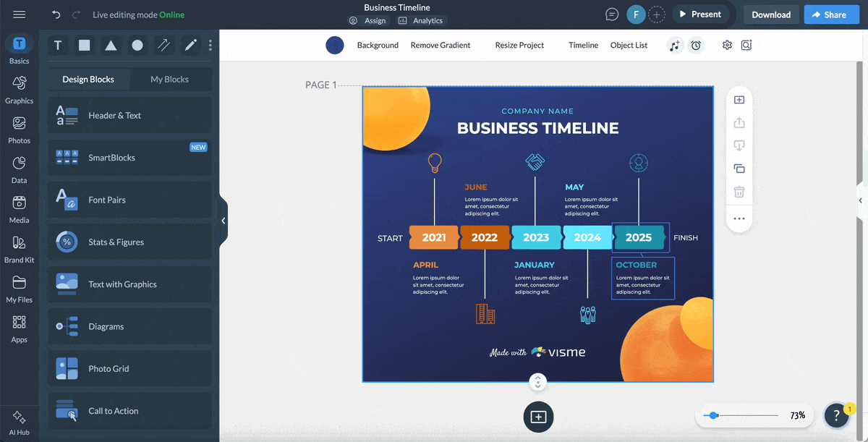Add a collaborator with plus circle
The width and height of the screenshot is (868, 442).
click(657, 14)
